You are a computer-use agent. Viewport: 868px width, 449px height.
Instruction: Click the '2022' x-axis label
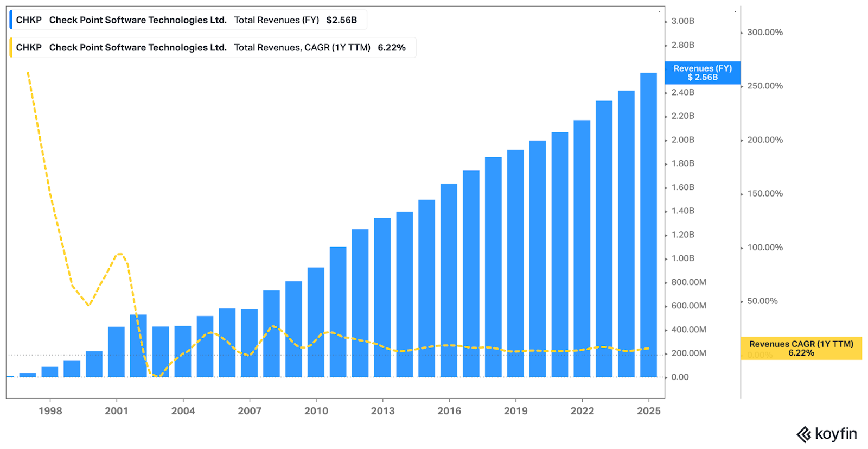click(x=582, y=411)
